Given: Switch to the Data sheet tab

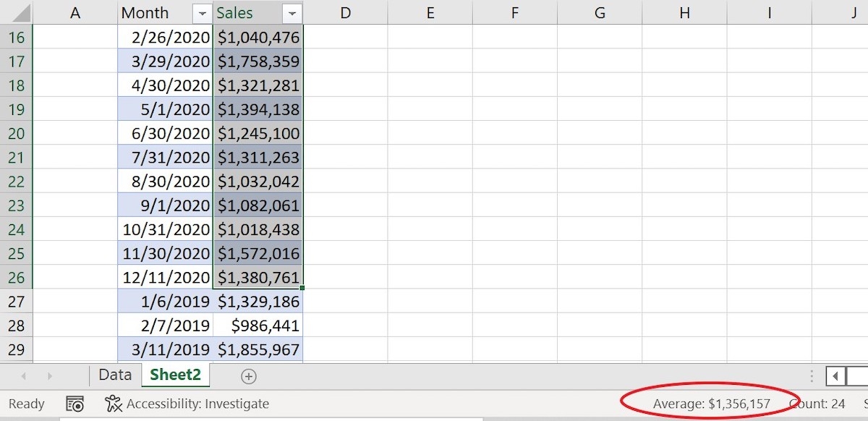Looking at the screenshot, I should click(x=114, y=375).
